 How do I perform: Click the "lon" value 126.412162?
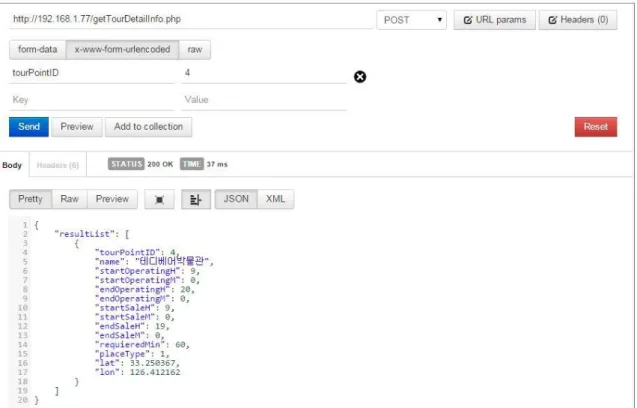tap(155, 372)
